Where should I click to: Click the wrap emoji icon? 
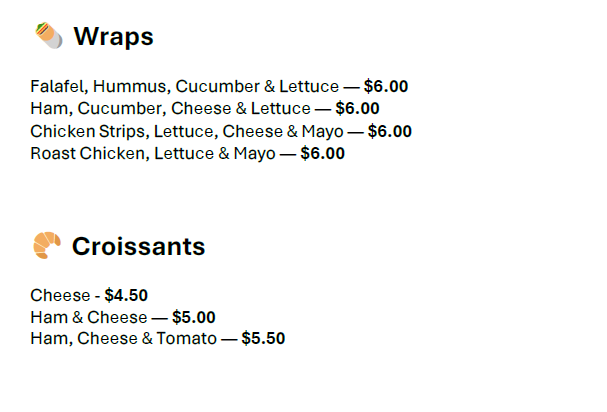[47, 37]
